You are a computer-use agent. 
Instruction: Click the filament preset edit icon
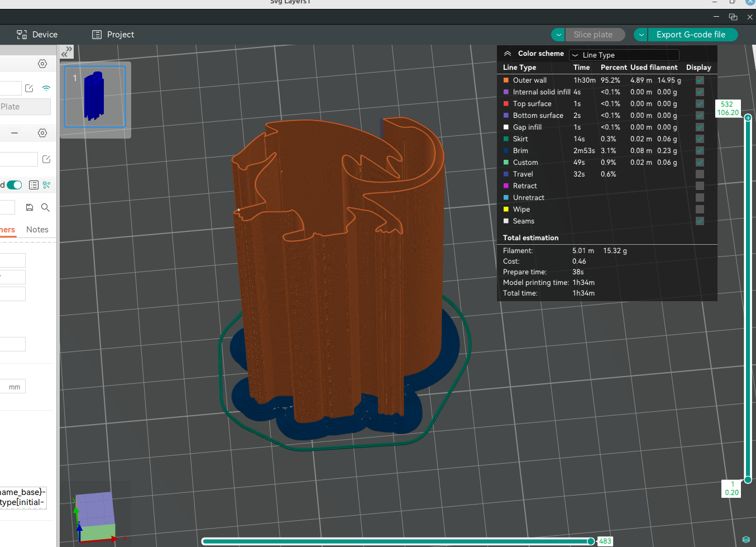[x=46, y=159]
